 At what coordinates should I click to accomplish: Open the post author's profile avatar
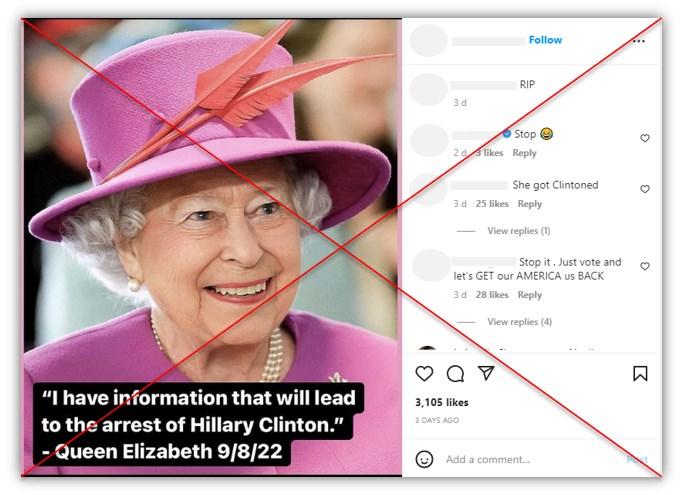pyautogui.click(x=428, y=40)
